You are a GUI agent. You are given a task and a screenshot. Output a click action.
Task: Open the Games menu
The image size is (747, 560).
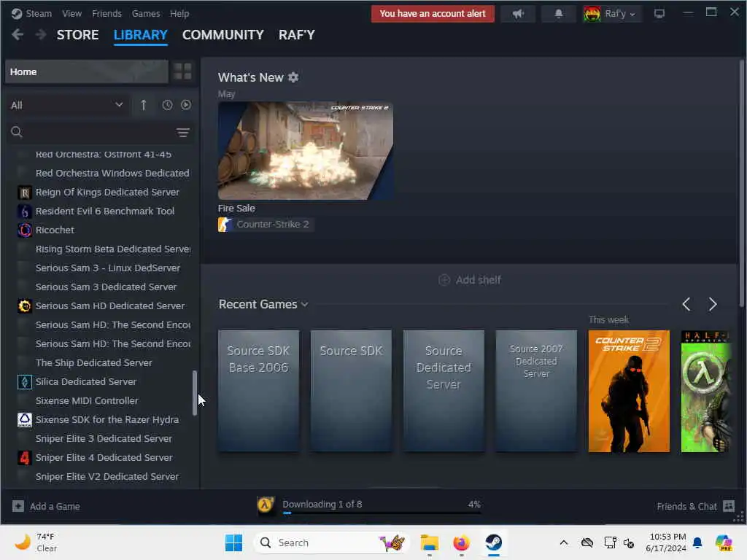pyautogui.click(x=146, y=13)
